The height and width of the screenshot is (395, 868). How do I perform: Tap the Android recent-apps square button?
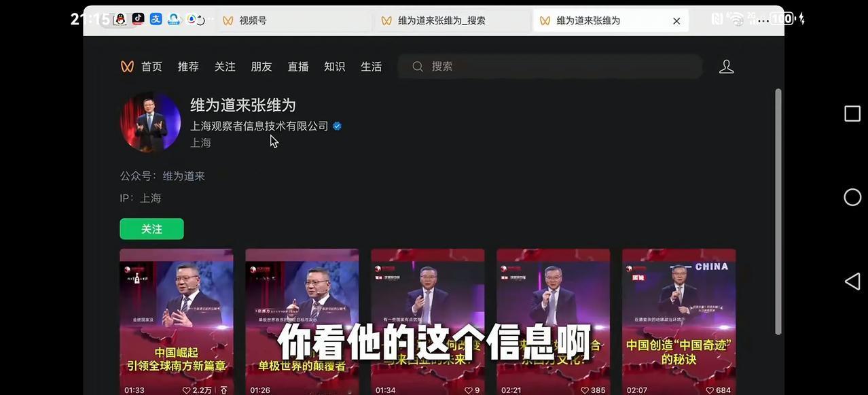pyautogui.click(x=852, y=114)
